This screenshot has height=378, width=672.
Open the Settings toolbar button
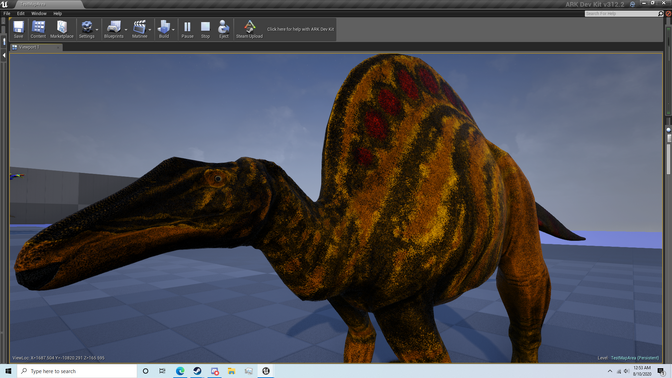(x=87, y=29)
